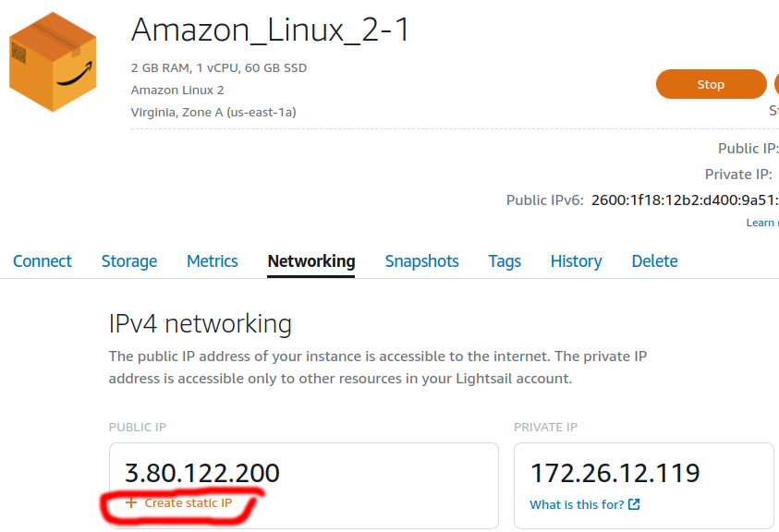Viewport: 779px width, 532px height.
Task: Open the Connect tab
Action: [43, 260]
